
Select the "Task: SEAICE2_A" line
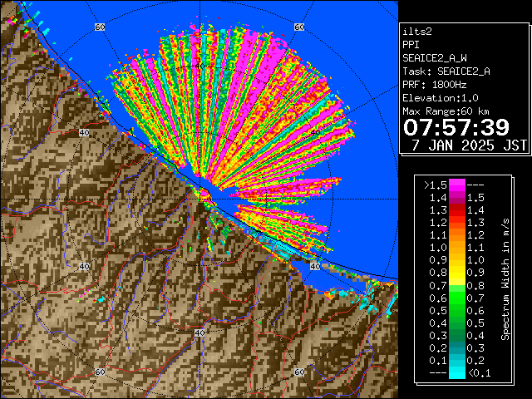coord(446,71)
